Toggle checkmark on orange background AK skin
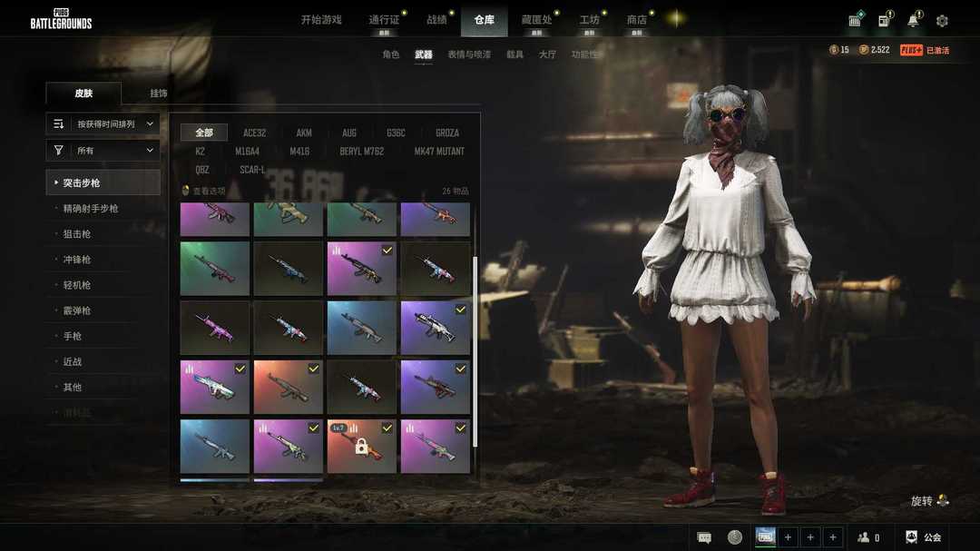Viewport: 980px width, 551px height. pyautogui.click(x=313, y=369)
